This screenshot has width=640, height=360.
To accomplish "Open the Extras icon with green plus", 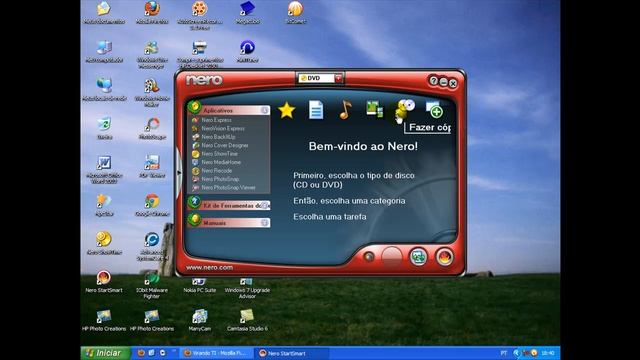I will pos(434,109).
